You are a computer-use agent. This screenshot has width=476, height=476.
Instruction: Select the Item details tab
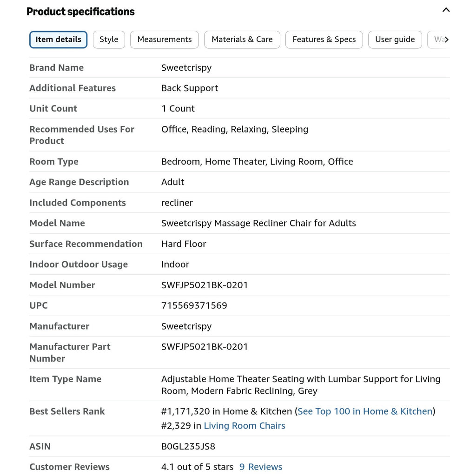pos(58,40)
